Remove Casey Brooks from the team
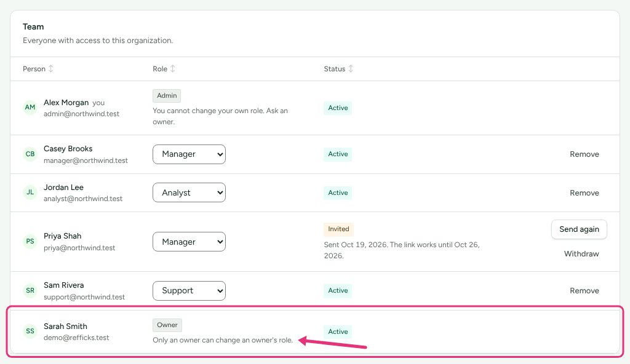 pyautogui.click(x=584, y=154)
